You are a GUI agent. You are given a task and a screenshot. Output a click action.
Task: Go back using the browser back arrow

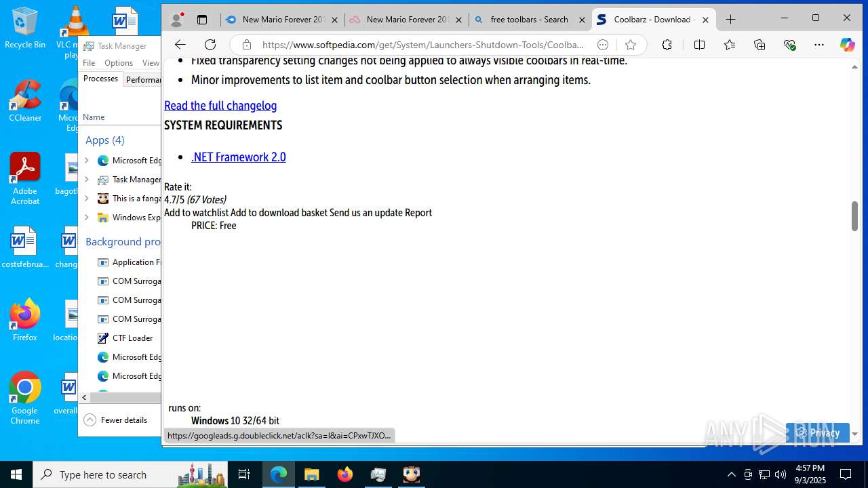click(180, 45)
